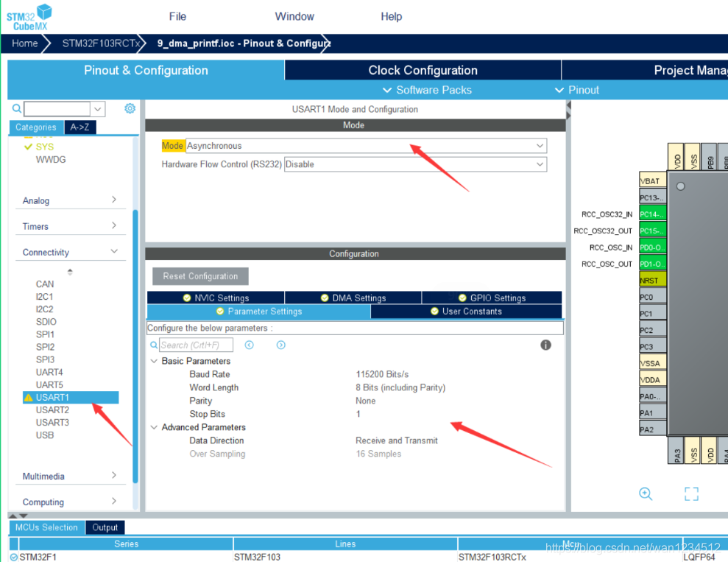The height and width of the screenshot is (562, 728).
Task: Click the zoom in magnifier icon
Action: [x=646, y=493]
